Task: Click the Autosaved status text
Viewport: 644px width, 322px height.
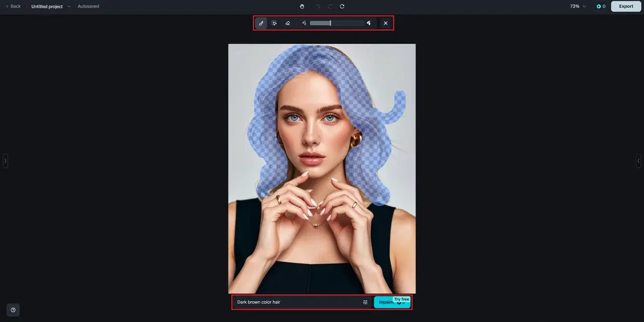Action: tap(89, 7)
